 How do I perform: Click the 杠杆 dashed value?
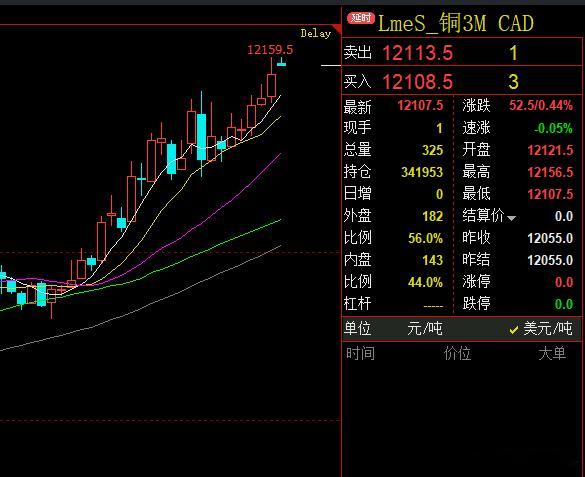pyautogui.click(x=433, y=307)
